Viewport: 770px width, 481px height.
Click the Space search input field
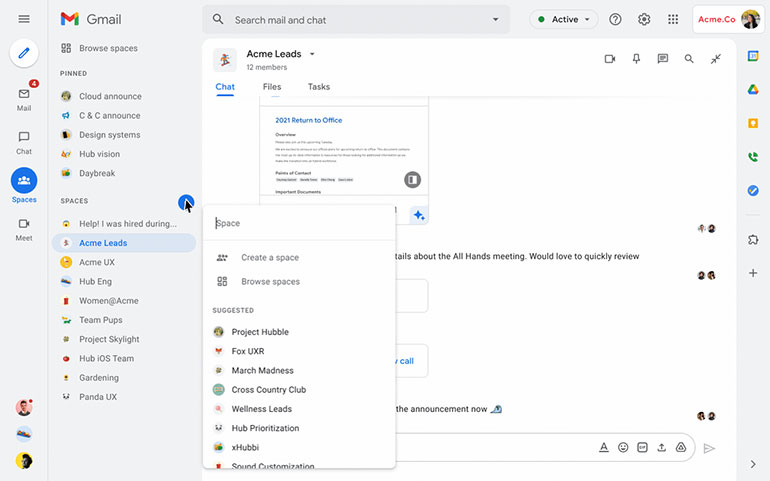tap(299, 223)
